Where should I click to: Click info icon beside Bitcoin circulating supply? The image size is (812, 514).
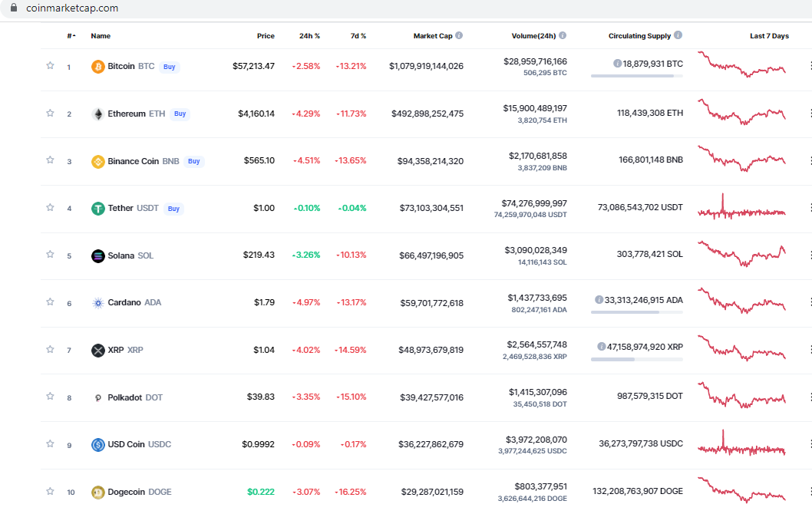pyautogui.click(x=617, y=63)
